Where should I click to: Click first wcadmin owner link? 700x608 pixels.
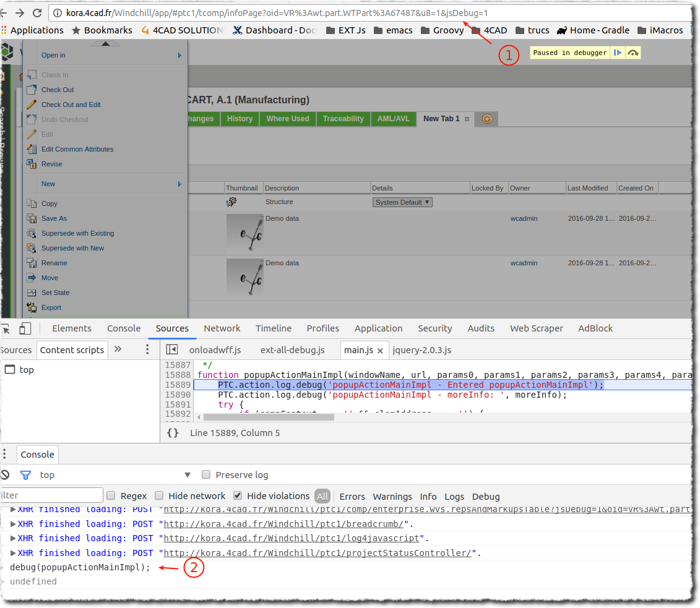[524, 218]
